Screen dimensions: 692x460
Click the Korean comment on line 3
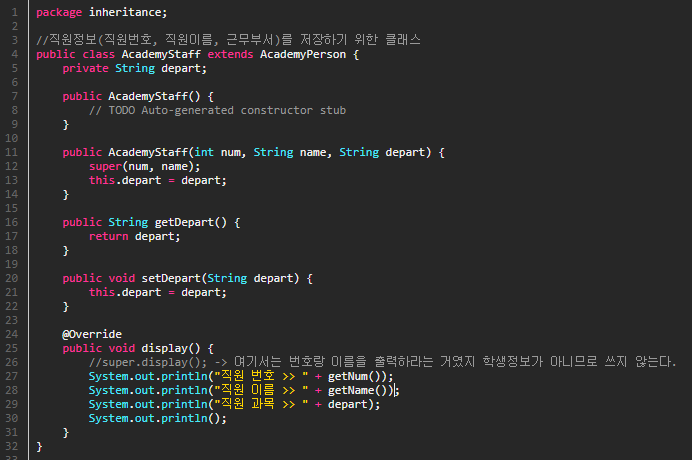click(x=228, y=40)
